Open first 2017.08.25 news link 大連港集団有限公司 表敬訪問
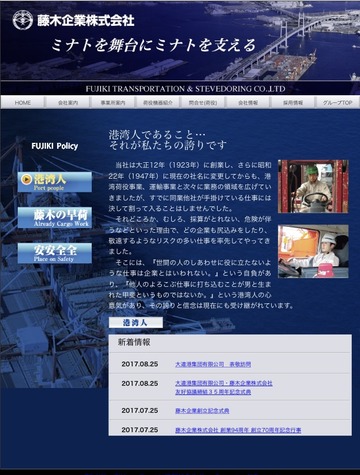The height and width of the screenshot is (475, 360). tap(213, 364)
